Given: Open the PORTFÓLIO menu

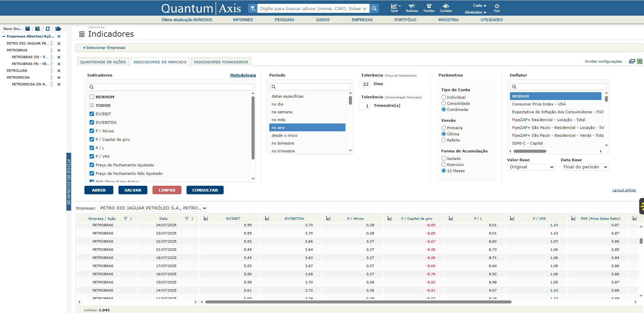Looking at the screenshot, I should tap(405, 20).
